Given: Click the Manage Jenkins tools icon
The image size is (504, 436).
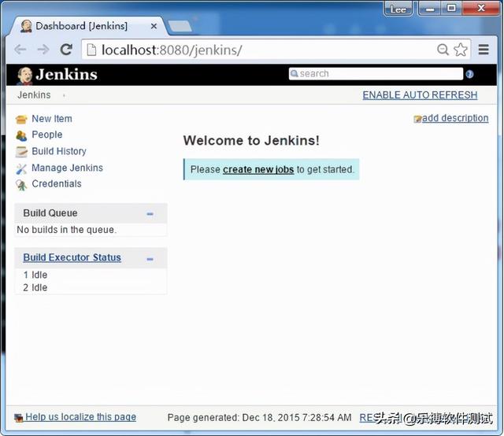Looking at the screenshot, I should (x=21, y=168).
